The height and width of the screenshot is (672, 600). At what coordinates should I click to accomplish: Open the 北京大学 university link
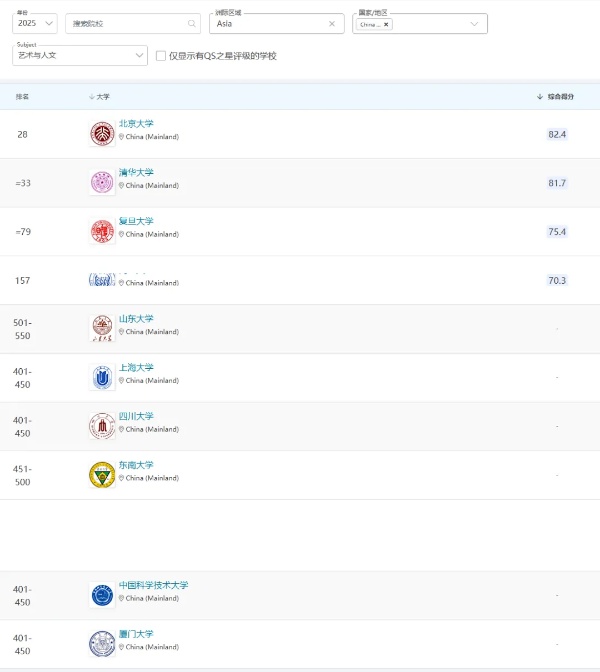(x=136, y=124)
